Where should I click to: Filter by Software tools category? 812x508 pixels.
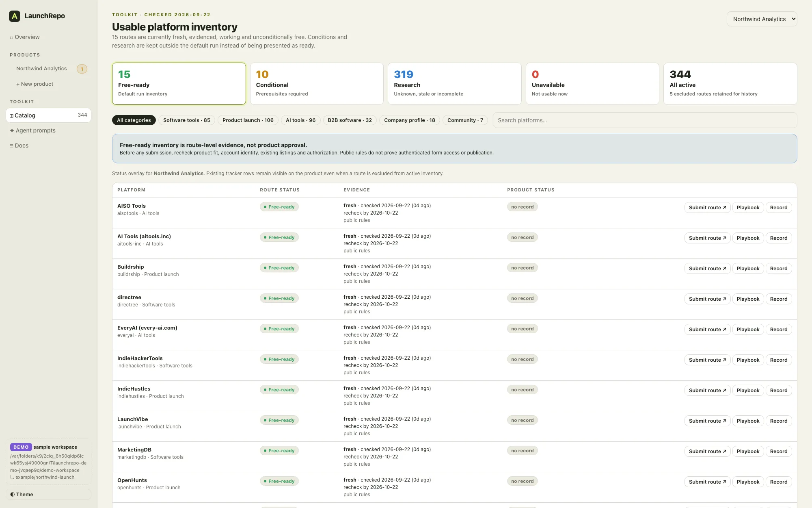click(187, 120)
